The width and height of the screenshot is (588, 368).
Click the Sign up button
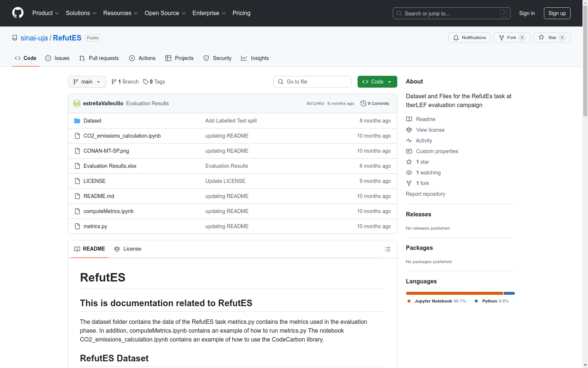pos(557,13)
